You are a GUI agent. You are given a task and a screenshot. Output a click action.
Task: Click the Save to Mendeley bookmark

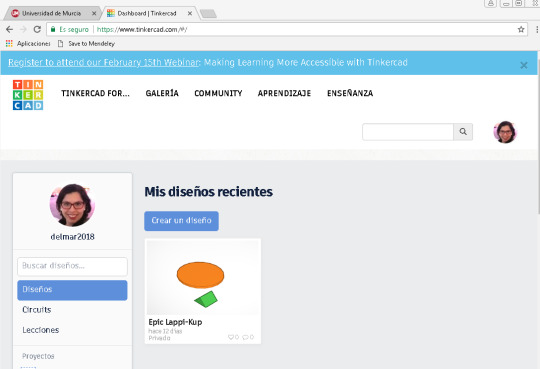(x=86, y=43)
